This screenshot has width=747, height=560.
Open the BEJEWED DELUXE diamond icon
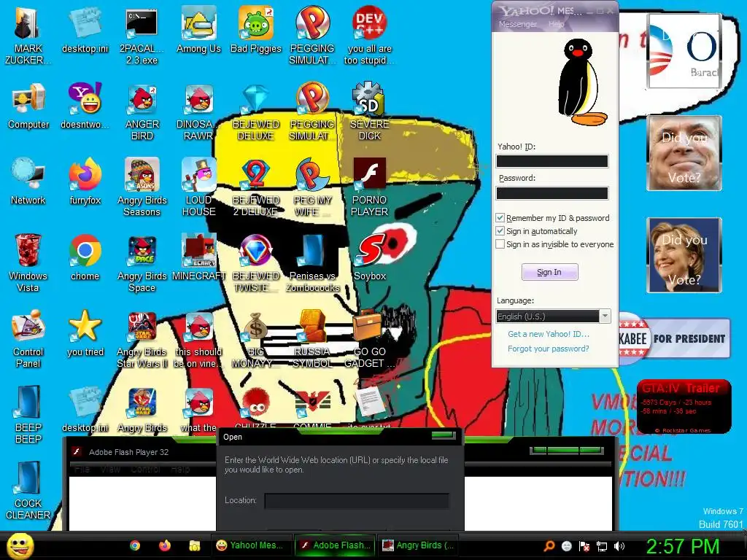255,112
